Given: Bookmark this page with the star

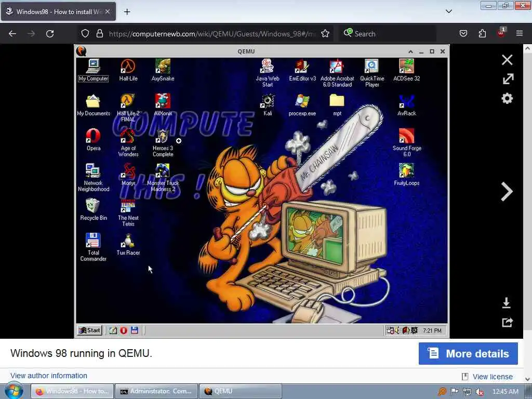Looking at the screenshot, I should (325, 34).
